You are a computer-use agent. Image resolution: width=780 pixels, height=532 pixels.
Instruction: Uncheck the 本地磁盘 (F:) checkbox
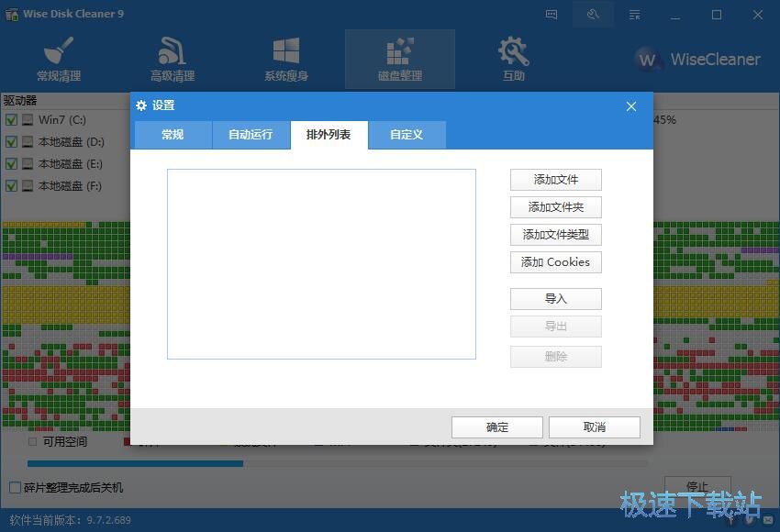coord(11,185)
